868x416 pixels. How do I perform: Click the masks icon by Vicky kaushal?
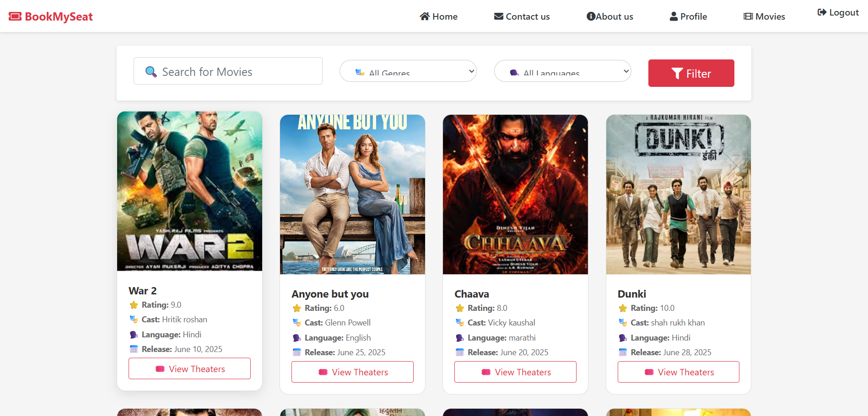click(460, 323)
